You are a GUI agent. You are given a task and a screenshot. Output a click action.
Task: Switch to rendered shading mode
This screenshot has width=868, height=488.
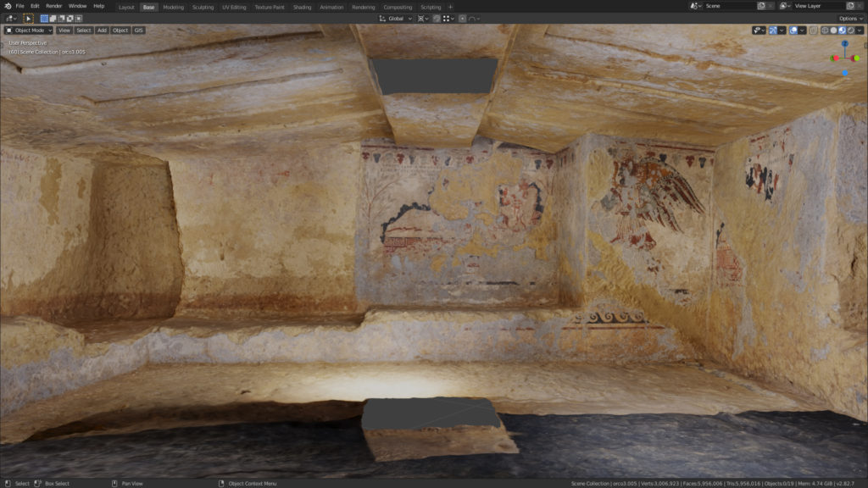click(851, 30)
